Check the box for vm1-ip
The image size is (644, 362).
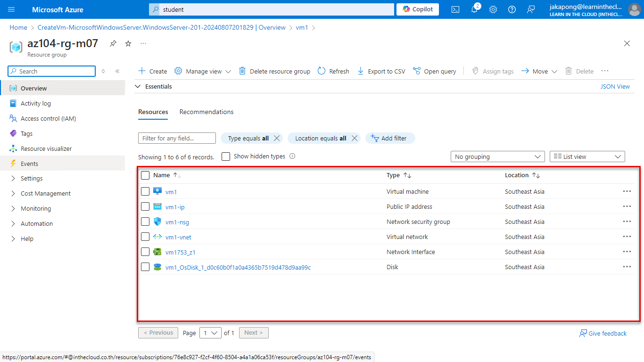click(145, 206)
